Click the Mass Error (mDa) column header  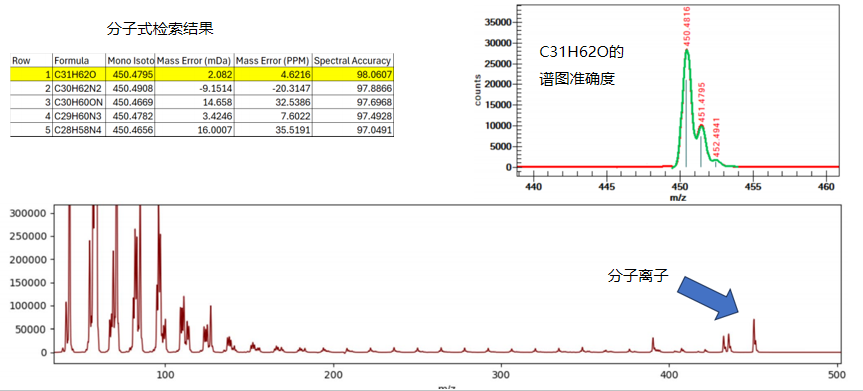click(x=195, y=61)
